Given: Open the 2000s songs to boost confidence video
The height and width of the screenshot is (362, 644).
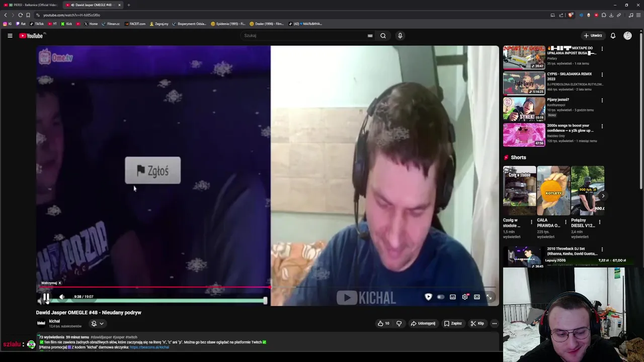Looking at the screenshot, I should tap(524, 135).
